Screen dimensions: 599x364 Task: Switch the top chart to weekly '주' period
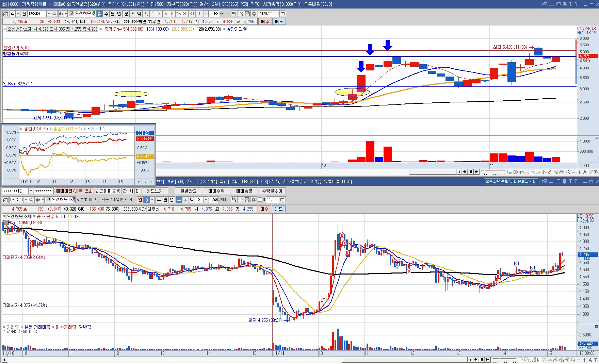(x=106, y=14)
